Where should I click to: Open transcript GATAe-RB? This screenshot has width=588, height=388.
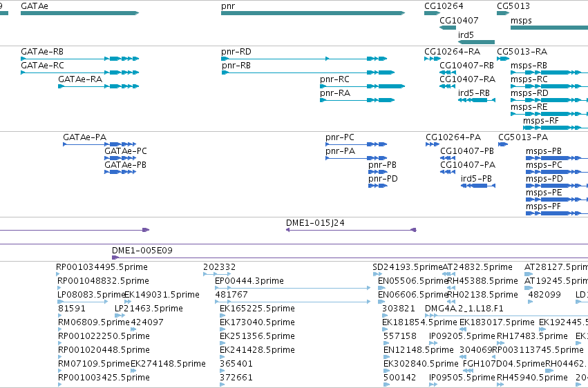pos(42,52)
